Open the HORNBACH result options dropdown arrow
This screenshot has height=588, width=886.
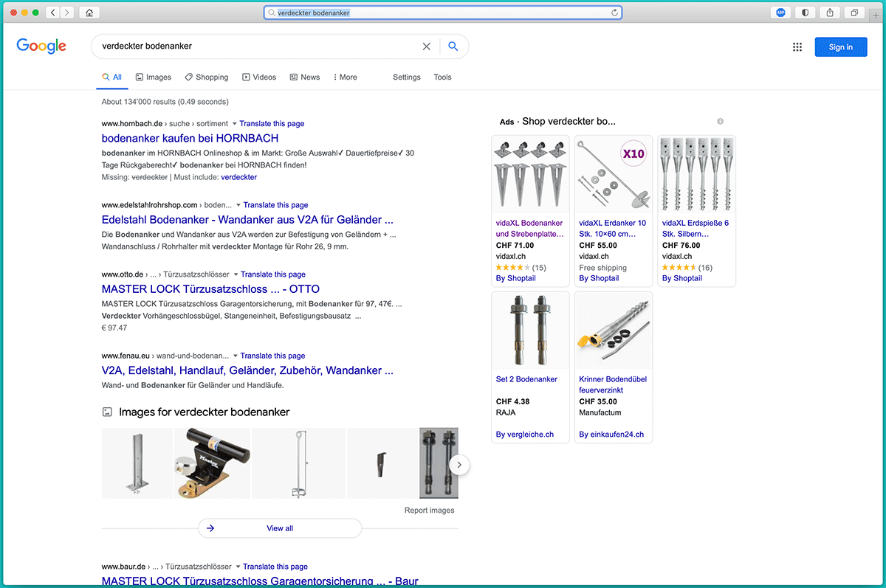point(235,124)
